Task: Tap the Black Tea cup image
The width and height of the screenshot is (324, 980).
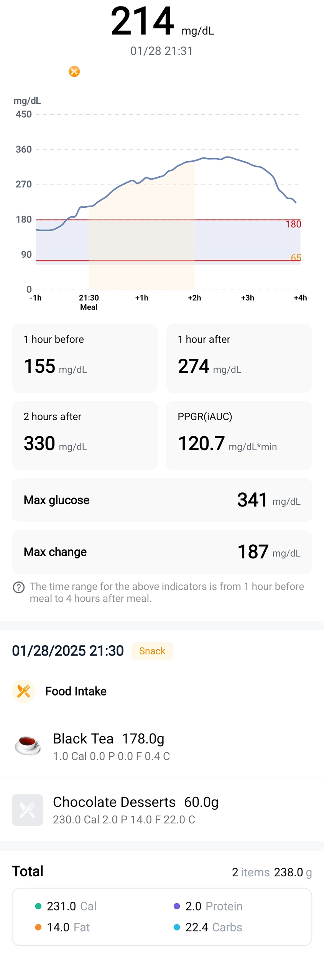Action: click(28, 745)
